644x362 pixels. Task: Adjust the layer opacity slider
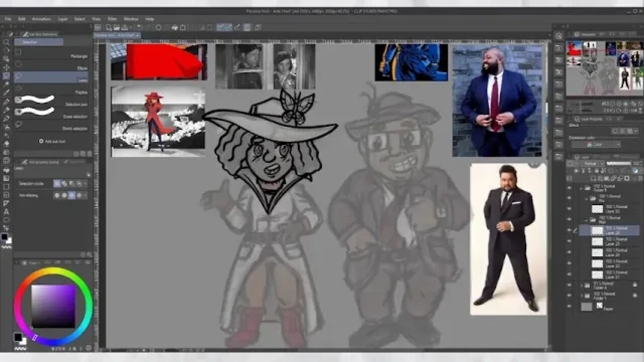(619, 163)
